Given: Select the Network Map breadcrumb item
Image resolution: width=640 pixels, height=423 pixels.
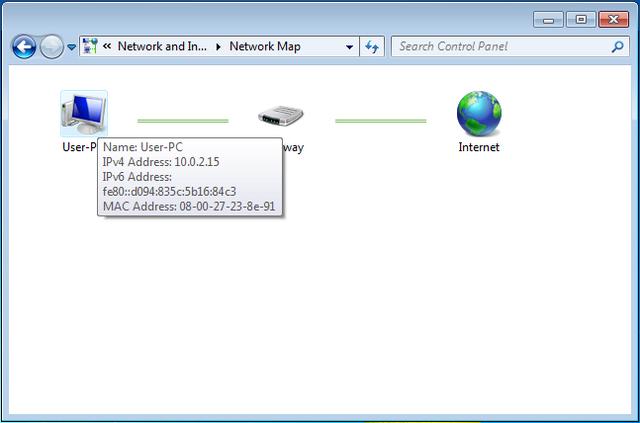Looking at the screenshot, I should (x=265, y=46).
